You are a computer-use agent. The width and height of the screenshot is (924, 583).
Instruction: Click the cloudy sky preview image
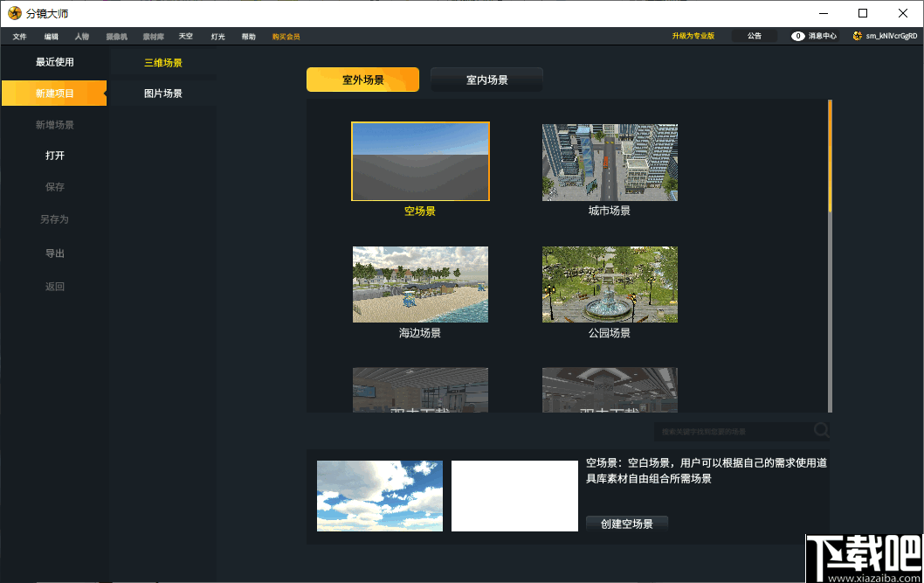(380, 496)
